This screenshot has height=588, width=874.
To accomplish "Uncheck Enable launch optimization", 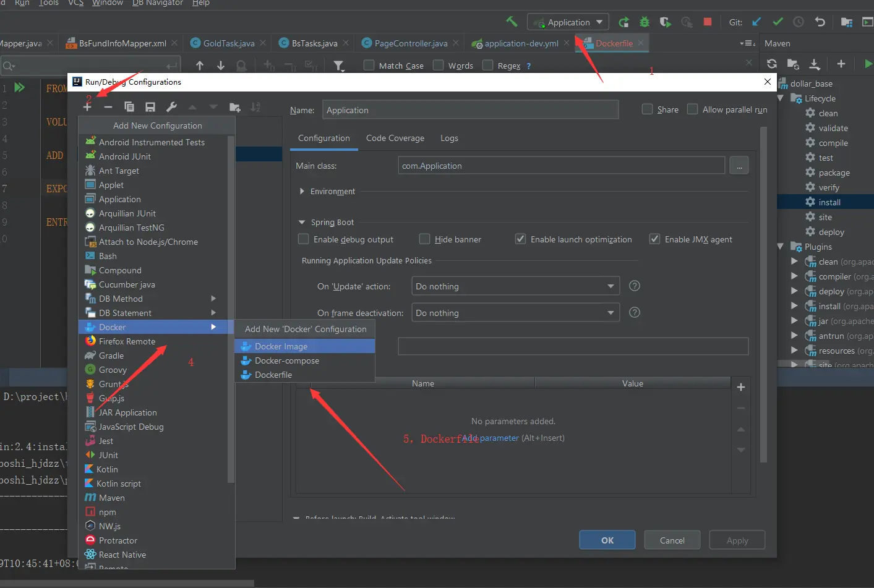I will tap(520, 239).
